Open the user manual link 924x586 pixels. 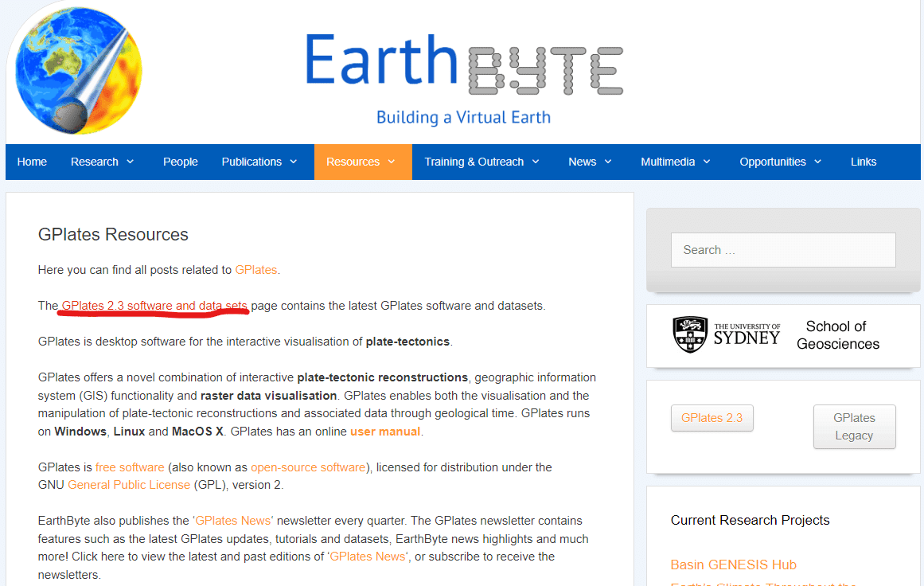[x=385, y=432]
